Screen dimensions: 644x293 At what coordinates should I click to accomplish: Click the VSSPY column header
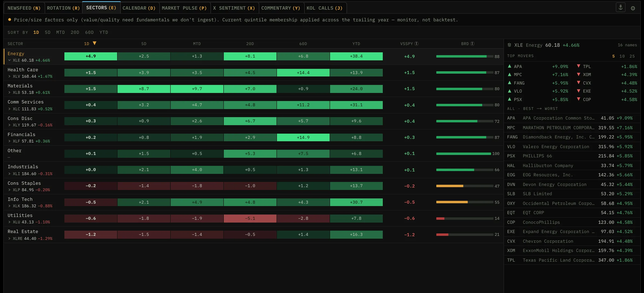point(407,44)
